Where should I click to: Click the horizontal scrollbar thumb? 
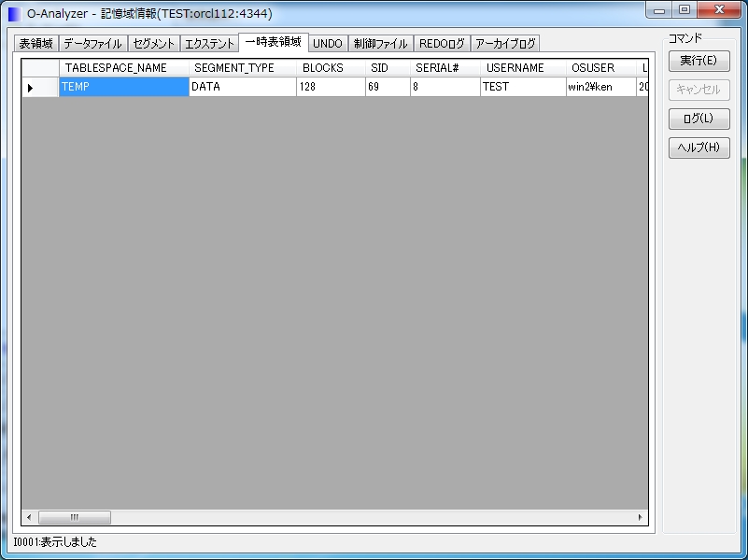[74, 517]
